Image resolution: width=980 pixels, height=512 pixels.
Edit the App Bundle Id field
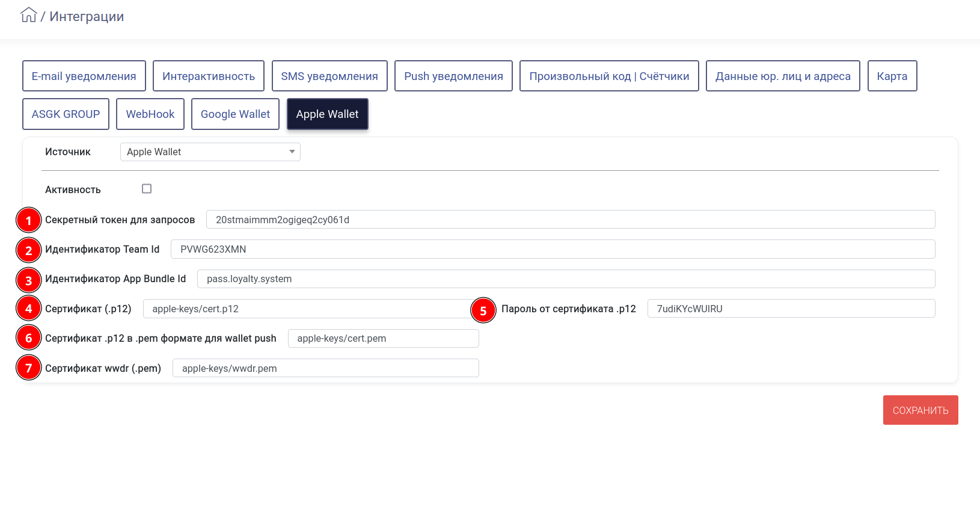pyautogui.click(x=566, y=279)
